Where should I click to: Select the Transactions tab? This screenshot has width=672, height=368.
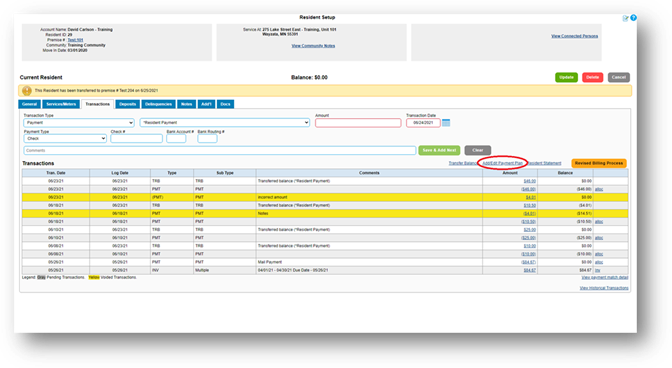pyautogui.click(x=97, y=104)
